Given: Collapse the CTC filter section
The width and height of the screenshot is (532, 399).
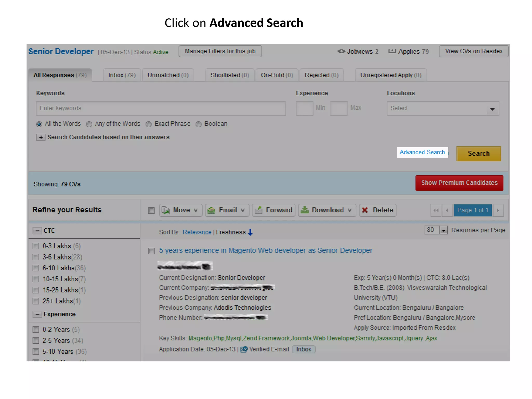Looking at the screenshot, I should point(37,231).
